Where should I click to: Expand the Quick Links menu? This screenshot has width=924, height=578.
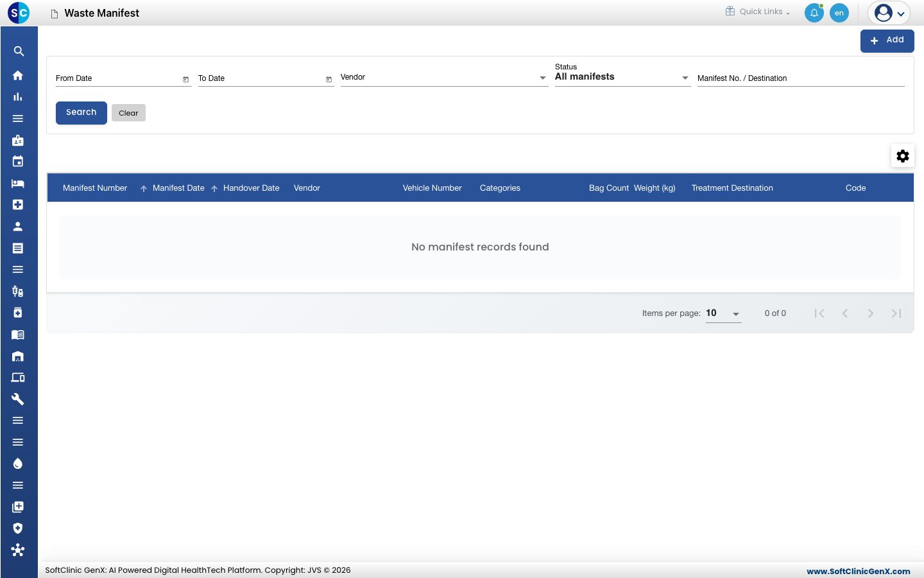tap(758, 12)
